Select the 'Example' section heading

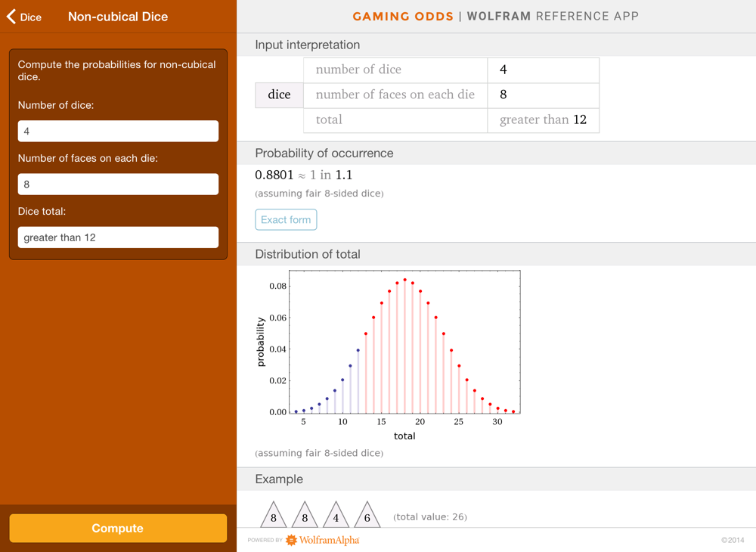coord(279,479)
